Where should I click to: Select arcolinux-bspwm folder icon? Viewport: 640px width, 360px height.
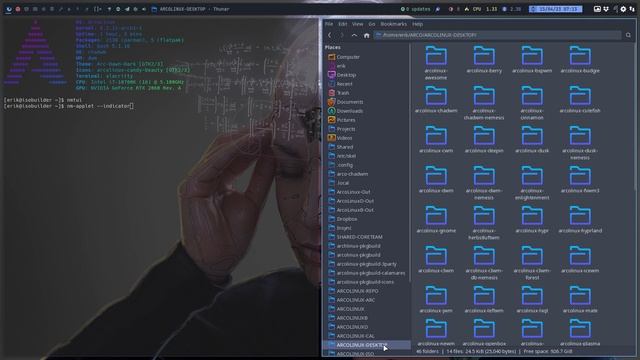[532, 56]
